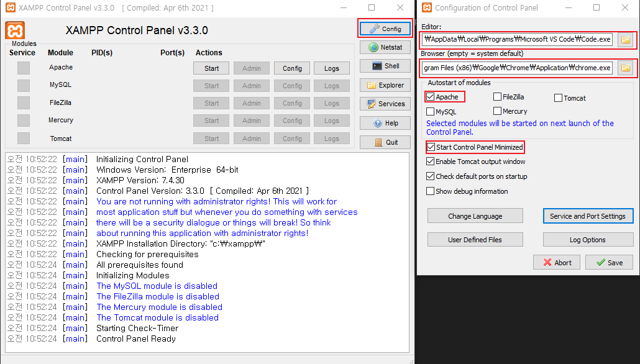Click the FileZilla Config button
Image resolution: width=640 pixels, height=364 pixels.
click(292, 104)
